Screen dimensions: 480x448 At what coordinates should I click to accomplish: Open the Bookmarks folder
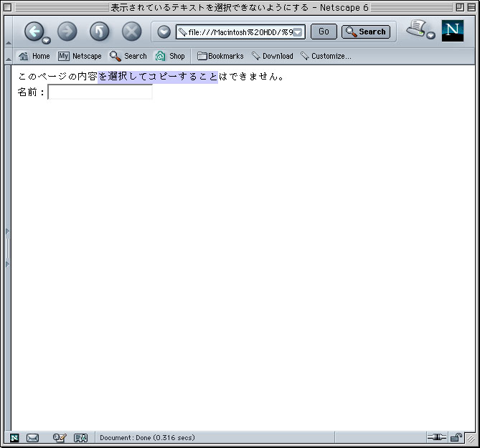(220, 56)
